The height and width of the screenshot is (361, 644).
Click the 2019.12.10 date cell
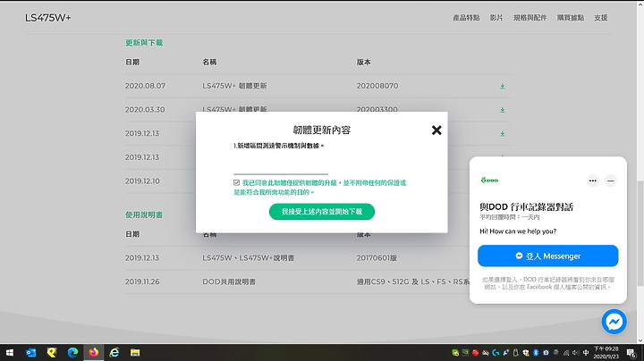142,180
